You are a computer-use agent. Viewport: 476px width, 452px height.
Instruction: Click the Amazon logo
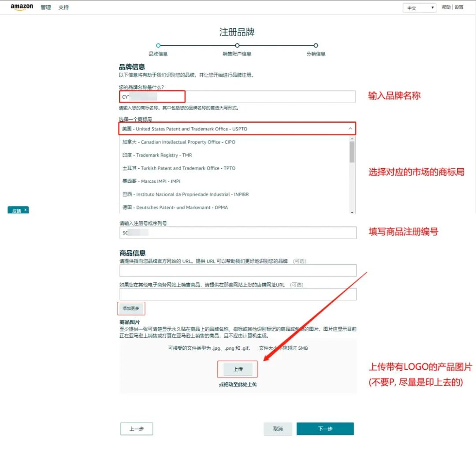(21, 7)
